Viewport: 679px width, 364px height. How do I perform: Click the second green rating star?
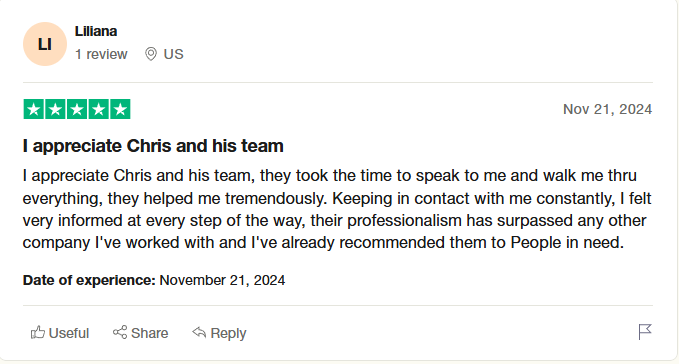pyautogui.click(x=55, y=109)
